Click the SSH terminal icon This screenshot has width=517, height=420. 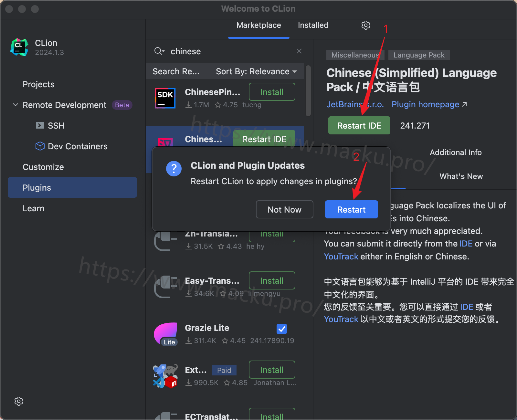pyautogui.click(x=40, y=125)
